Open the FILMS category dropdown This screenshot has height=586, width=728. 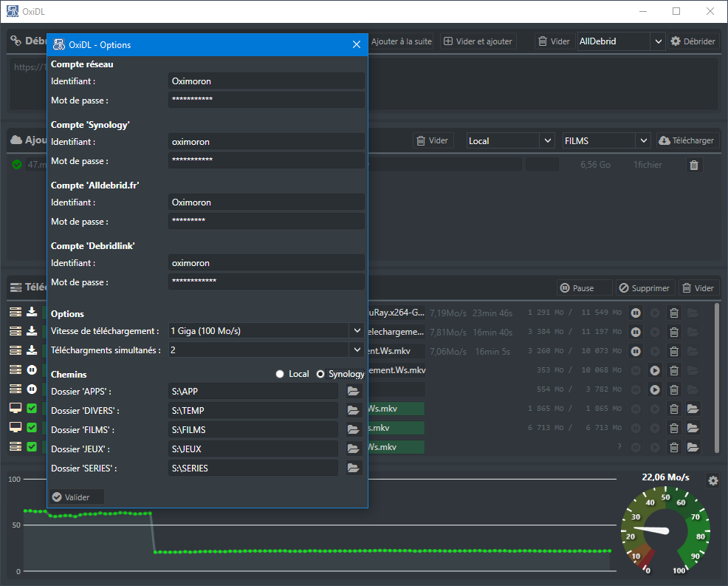(x=644, y=140)
